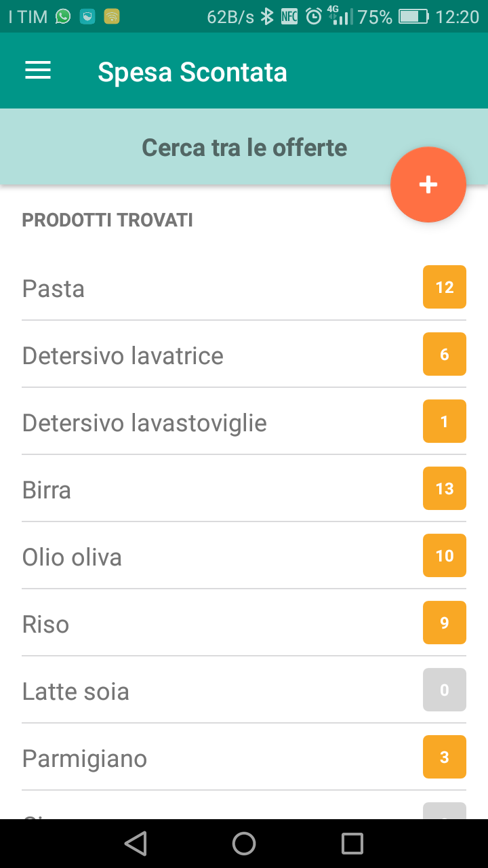Open the Birra product entry

click(x=244, y=489)
